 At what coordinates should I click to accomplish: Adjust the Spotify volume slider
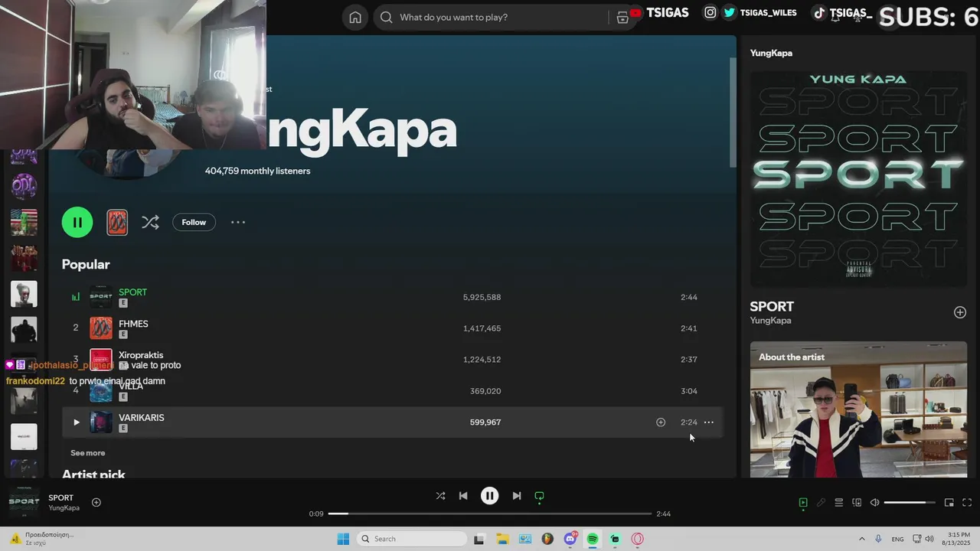click(910, 503)
